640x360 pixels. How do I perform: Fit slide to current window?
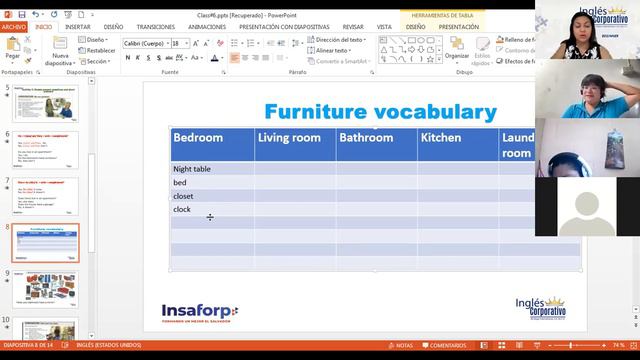(x=634, y=345)
